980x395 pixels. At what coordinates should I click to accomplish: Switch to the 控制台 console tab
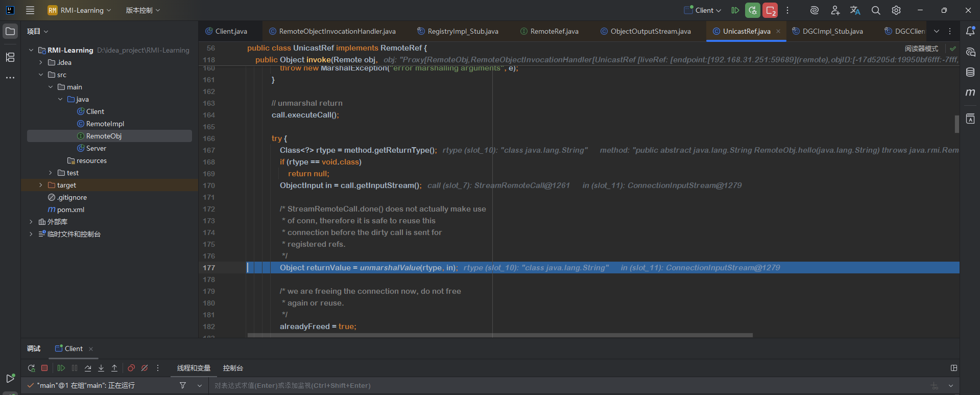233,368
